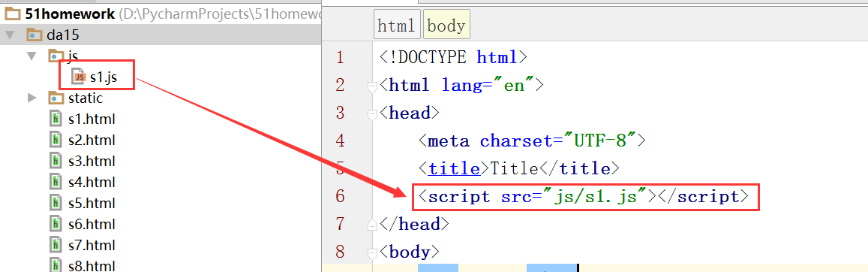868x272 pixels.
Task: Expand the static folder arrow
Action: [32, 98]
